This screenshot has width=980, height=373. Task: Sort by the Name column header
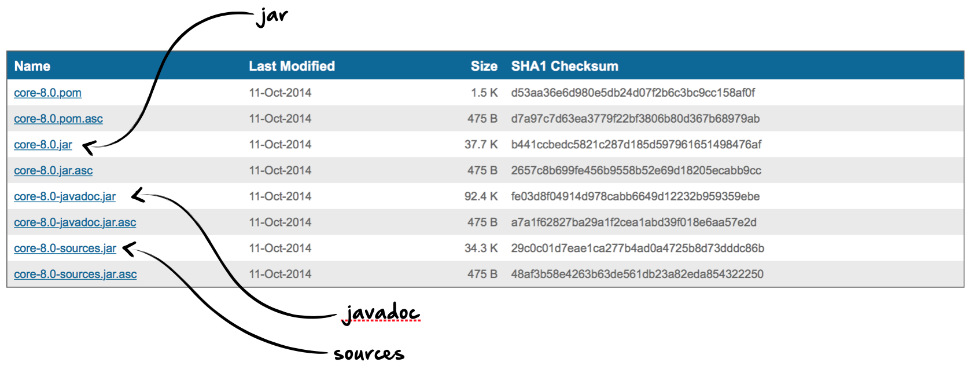point(32,66)
